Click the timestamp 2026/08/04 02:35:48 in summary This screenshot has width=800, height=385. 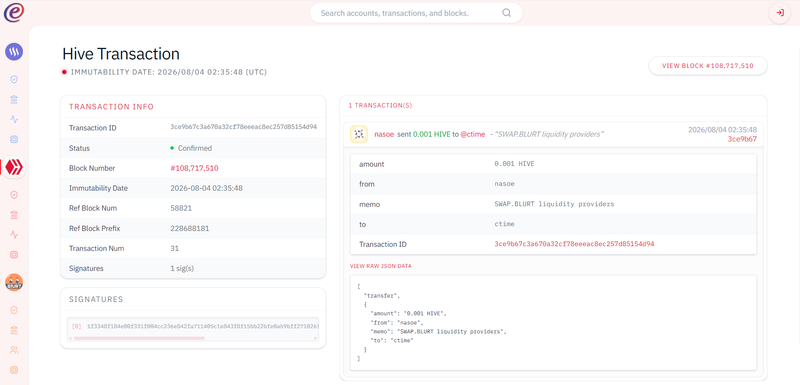pos(722,130)
